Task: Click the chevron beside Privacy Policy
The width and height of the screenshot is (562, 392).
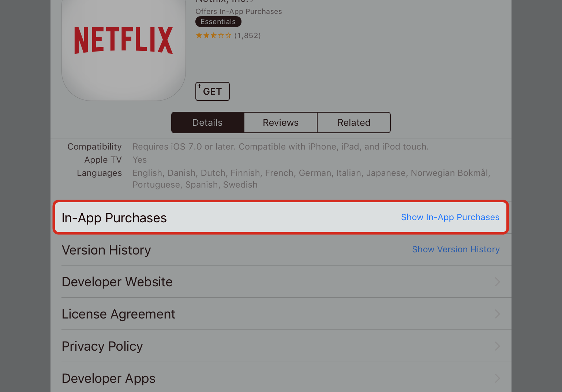Action: 497,346
